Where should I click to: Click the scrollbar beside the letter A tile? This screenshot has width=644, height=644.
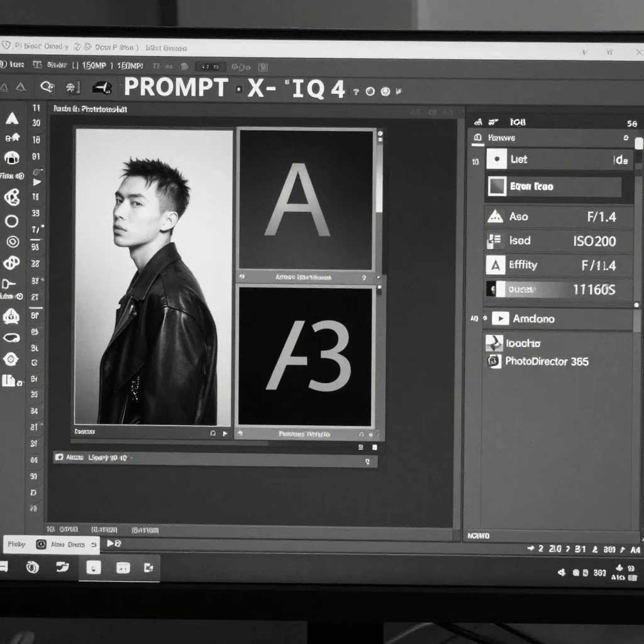click(x=379, y=177)
